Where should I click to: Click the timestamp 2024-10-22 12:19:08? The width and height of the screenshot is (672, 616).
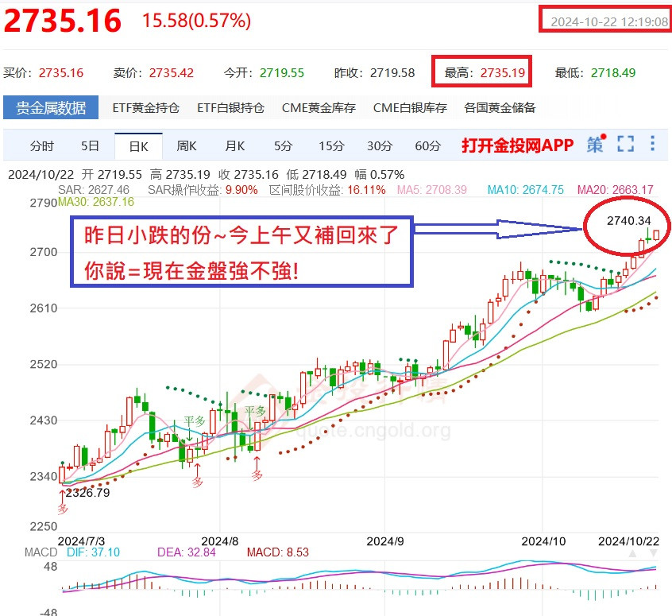click(x=609, y=22)
